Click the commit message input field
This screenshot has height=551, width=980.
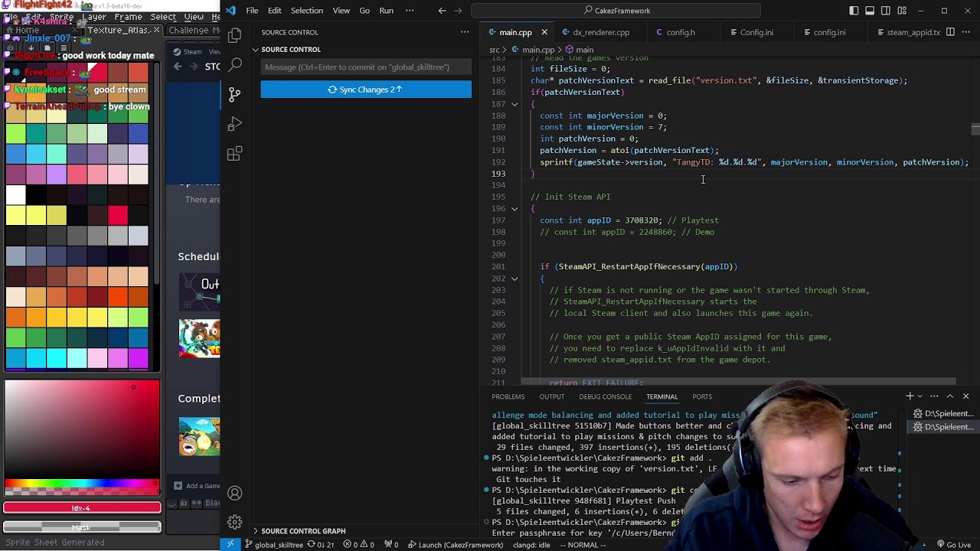(366, 67)
